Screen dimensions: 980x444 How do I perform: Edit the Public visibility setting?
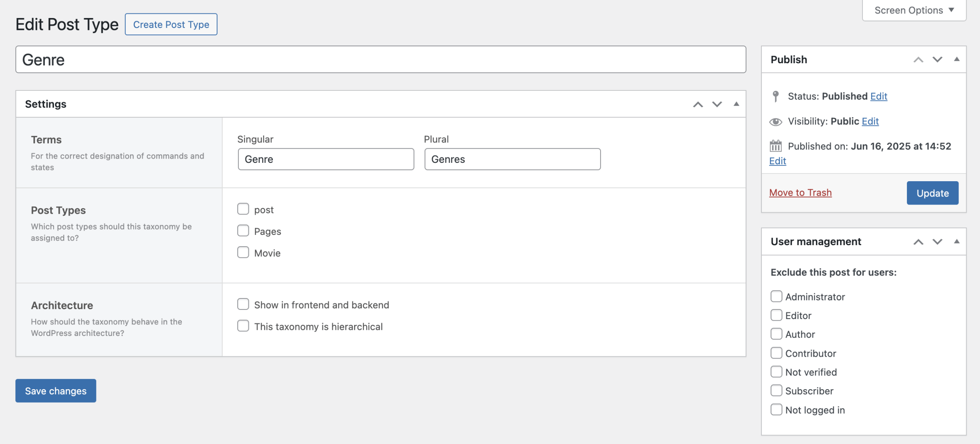[870, 121]
